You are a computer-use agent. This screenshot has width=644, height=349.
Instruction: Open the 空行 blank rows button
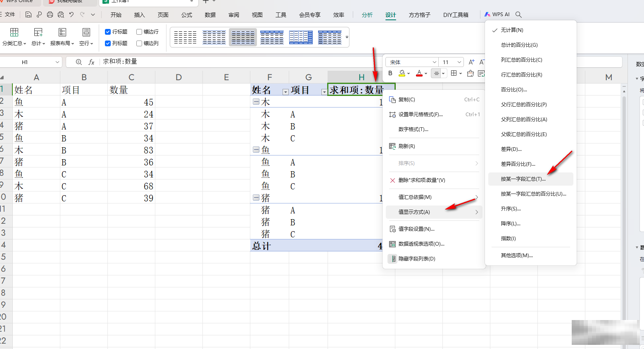[x=86, y=37]
